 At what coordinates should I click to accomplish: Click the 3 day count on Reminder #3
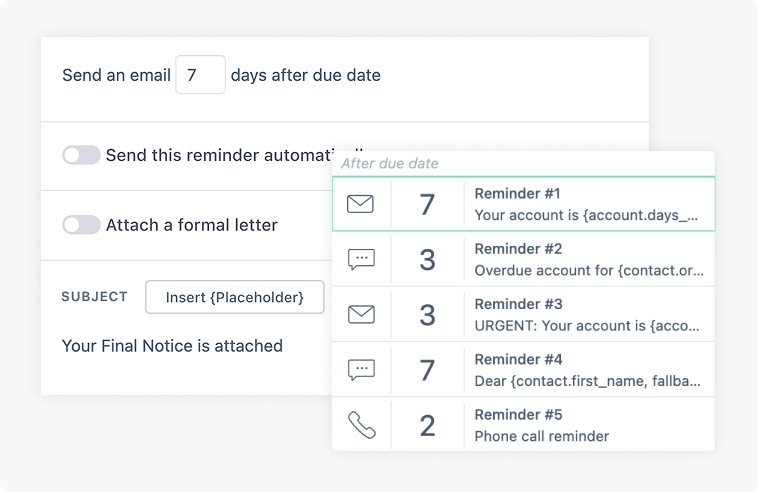point(427,315)
